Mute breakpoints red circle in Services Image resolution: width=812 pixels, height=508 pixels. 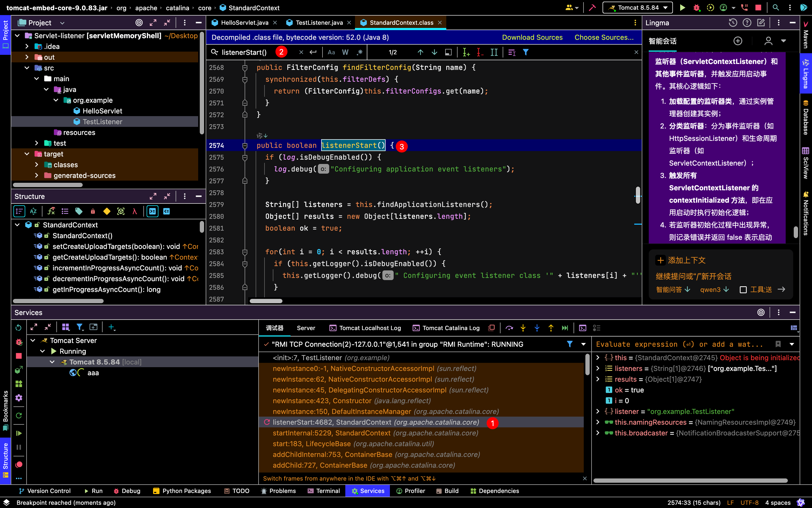19,464
